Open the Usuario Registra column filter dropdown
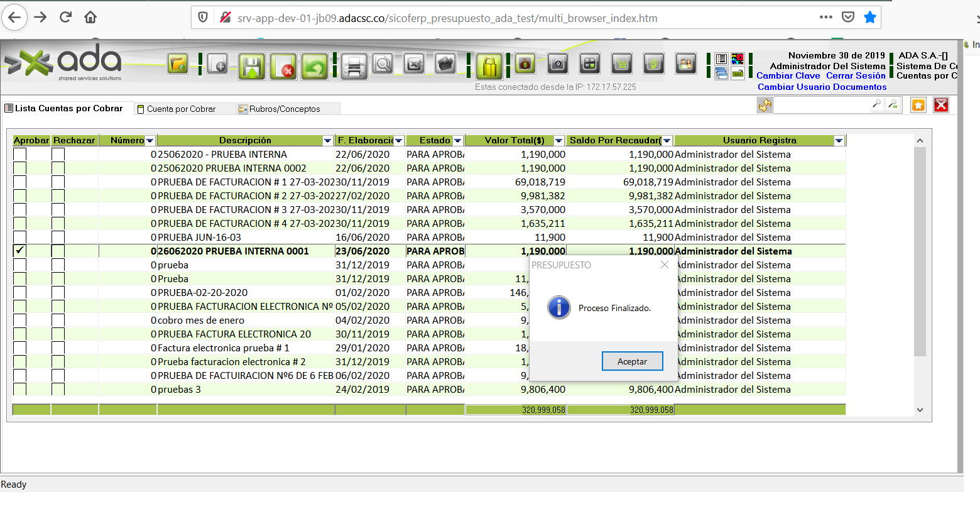Screen dimensions: 980x526 click(x=839, y=141)
